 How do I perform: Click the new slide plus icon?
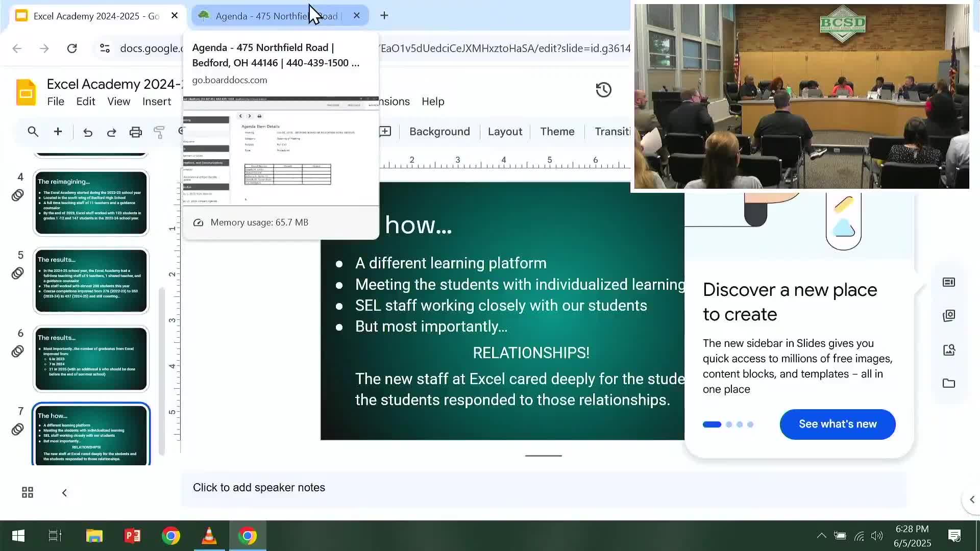[x=58, y=132]
